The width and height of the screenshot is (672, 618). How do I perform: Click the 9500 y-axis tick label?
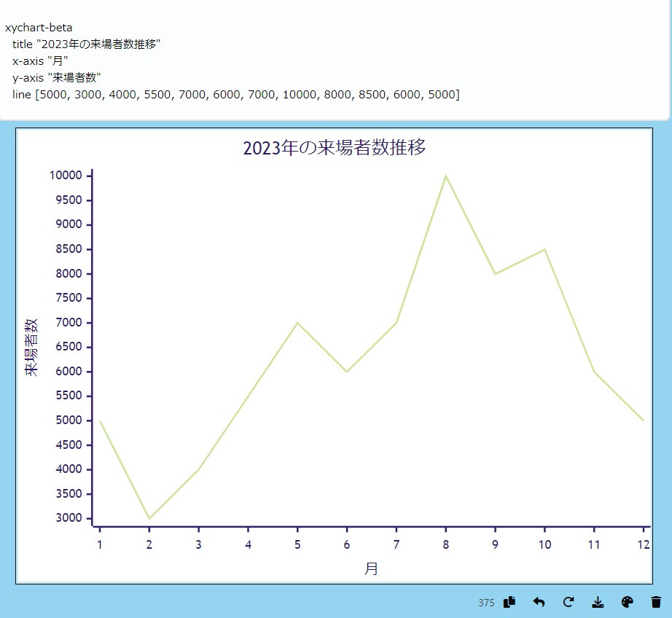pos(69,200)
